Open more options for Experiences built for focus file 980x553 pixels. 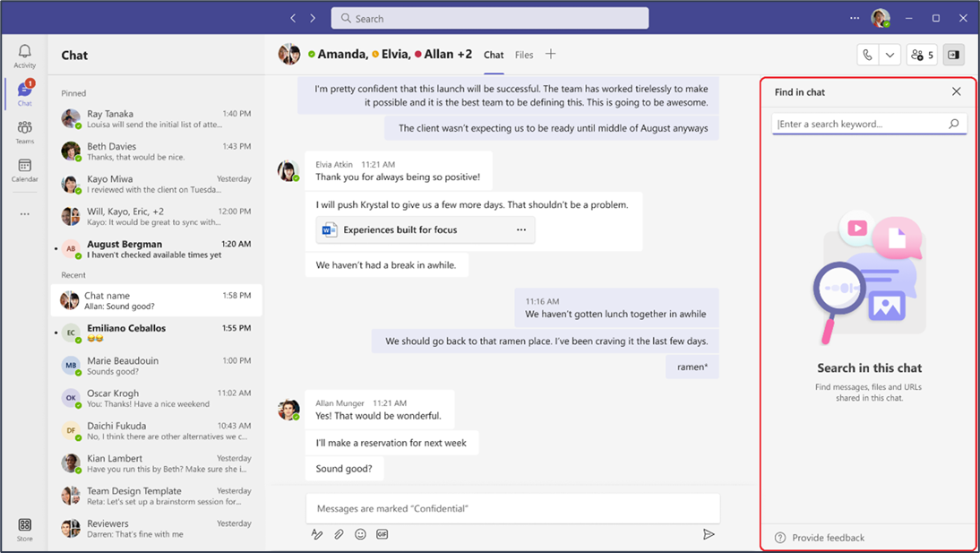(521, 229)
